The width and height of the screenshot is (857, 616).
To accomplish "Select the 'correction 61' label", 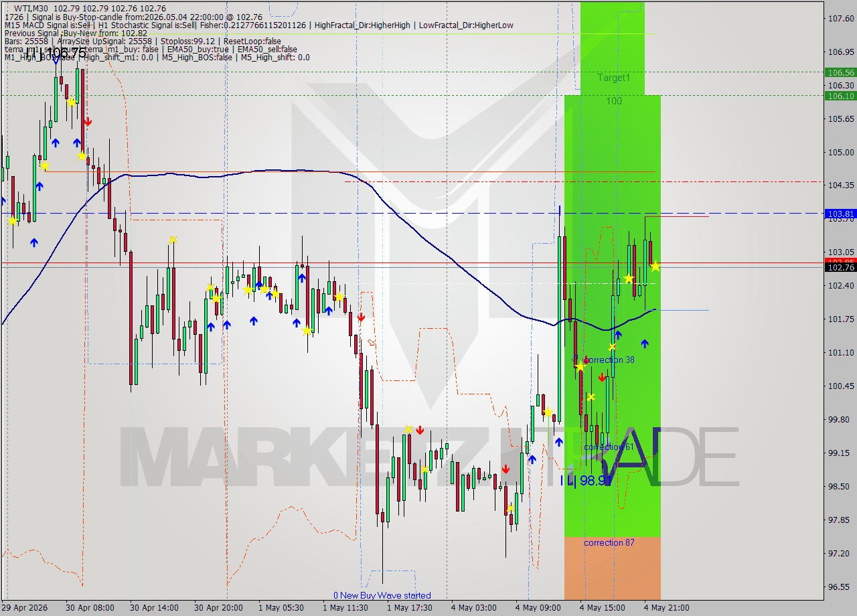I will click(x=609, y=447).
